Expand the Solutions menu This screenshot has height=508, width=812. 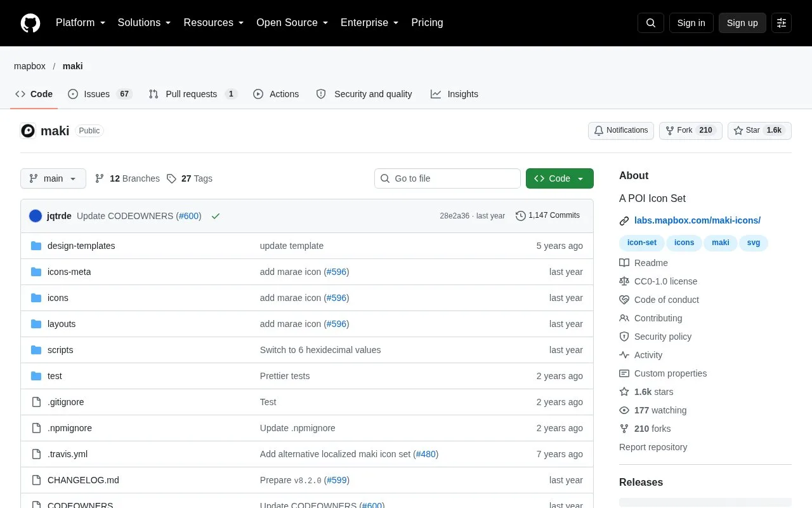point(145,23)
